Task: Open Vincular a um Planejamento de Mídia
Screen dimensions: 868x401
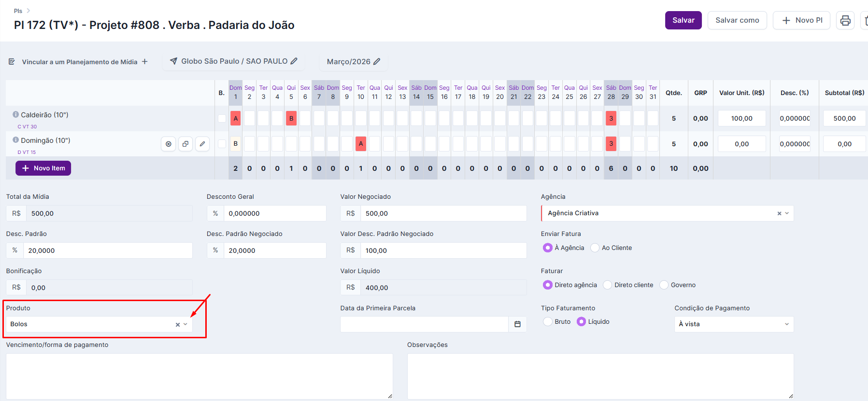Action: coord(80,62)
